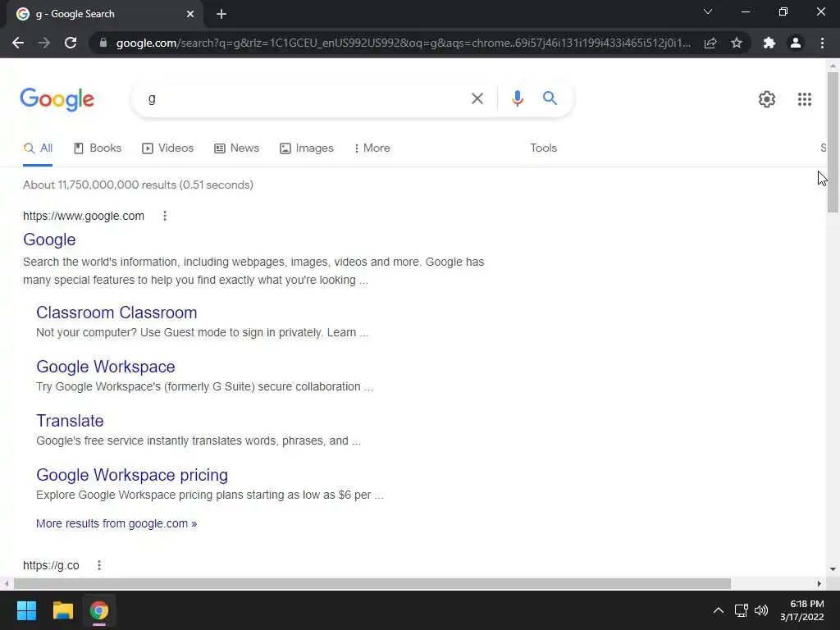Open options for the g.co result
Screen dimensions: 840x630
click(x=99, y=565)
